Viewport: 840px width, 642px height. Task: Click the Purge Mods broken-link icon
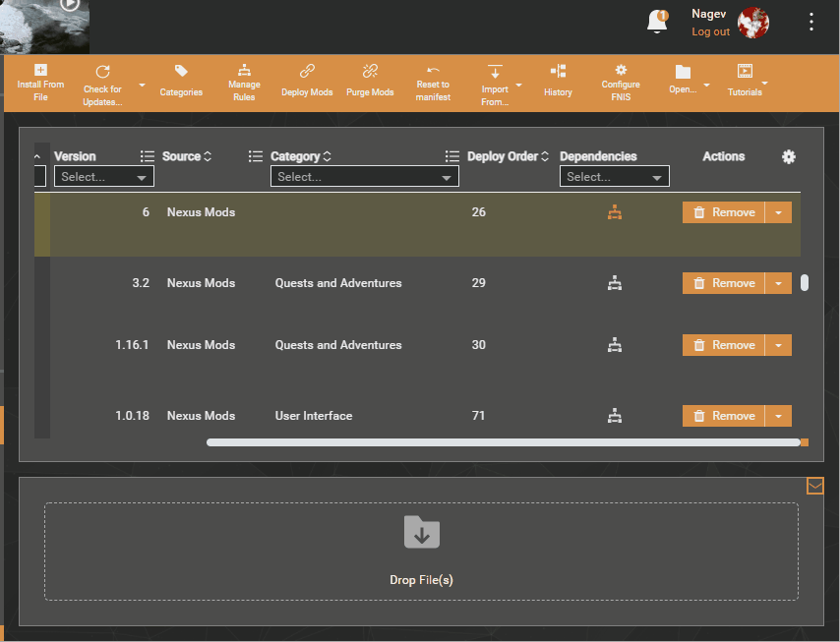(370, 71)
